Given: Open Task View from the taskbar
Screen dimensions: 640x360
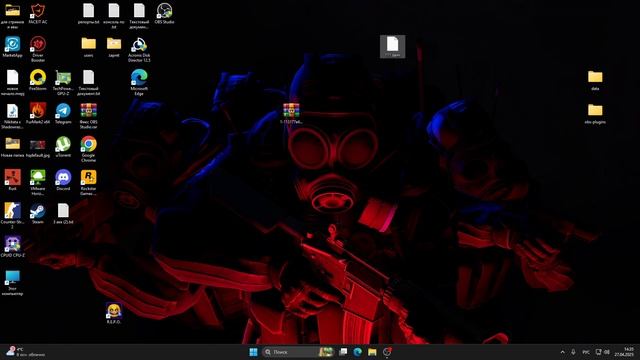Looking at the screenshot, I should 343,352.
